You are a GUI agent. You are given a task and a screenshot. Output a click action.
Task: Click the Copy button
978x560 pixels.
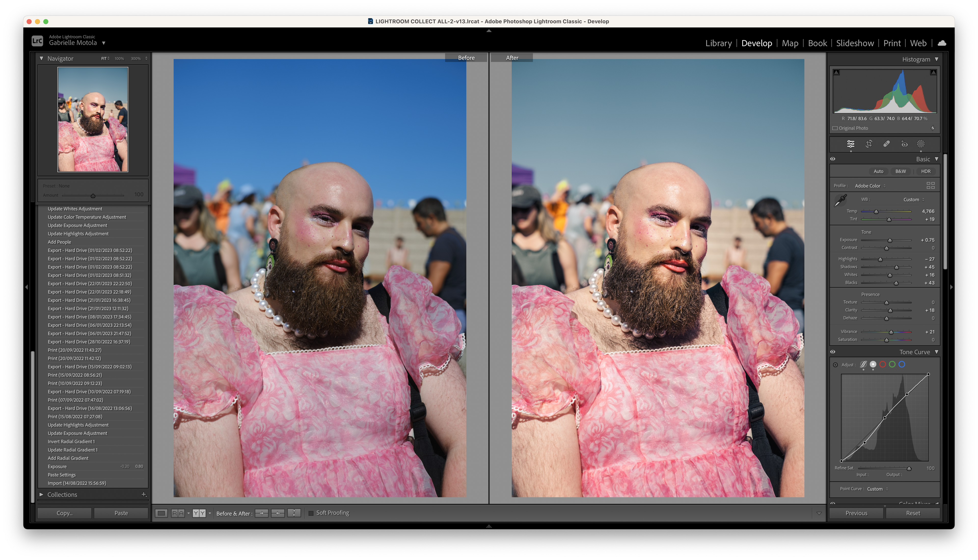click(64, 513)
